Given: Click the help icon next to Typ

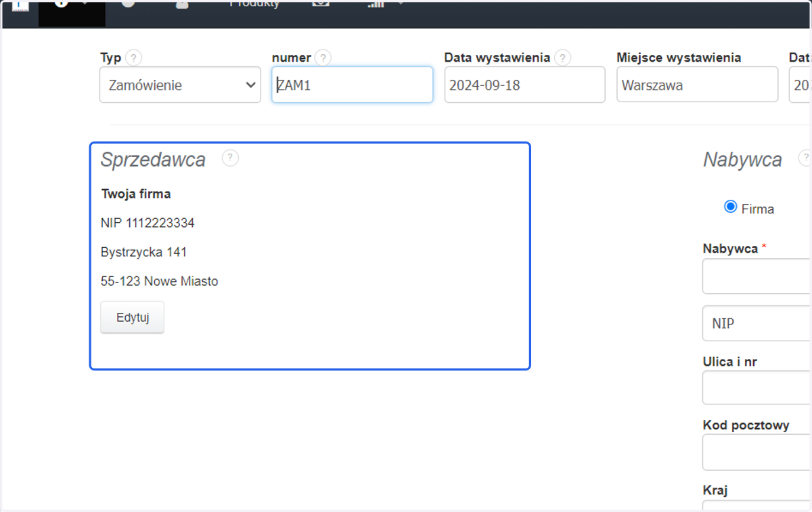Looking at the screenshot, I should coord(135,58).
